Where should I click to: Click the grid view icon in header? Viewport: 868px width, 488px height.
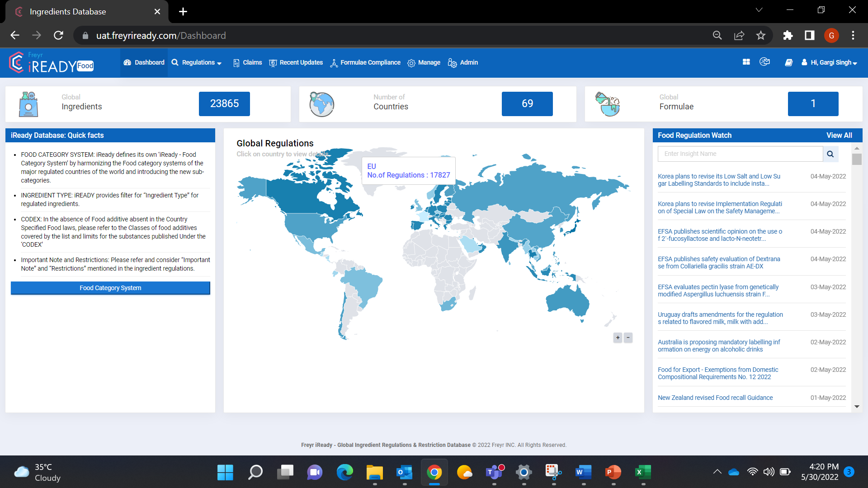[x=746, y=62]
